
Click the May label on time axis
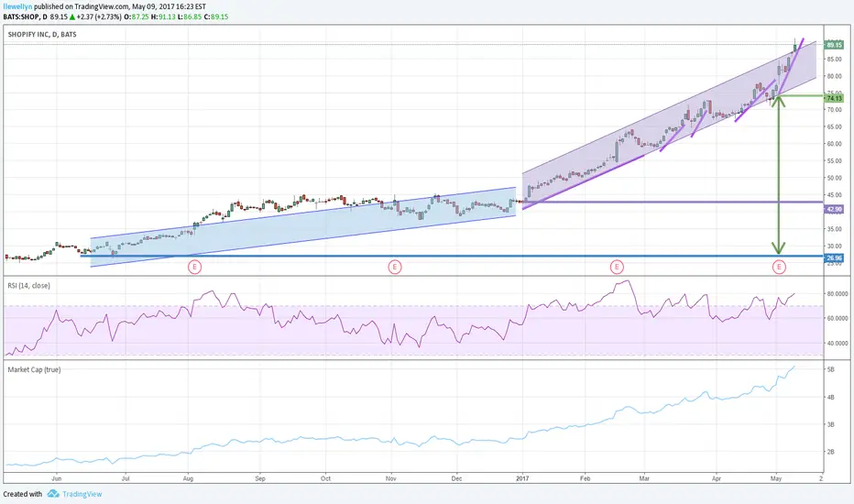[776, 478]
